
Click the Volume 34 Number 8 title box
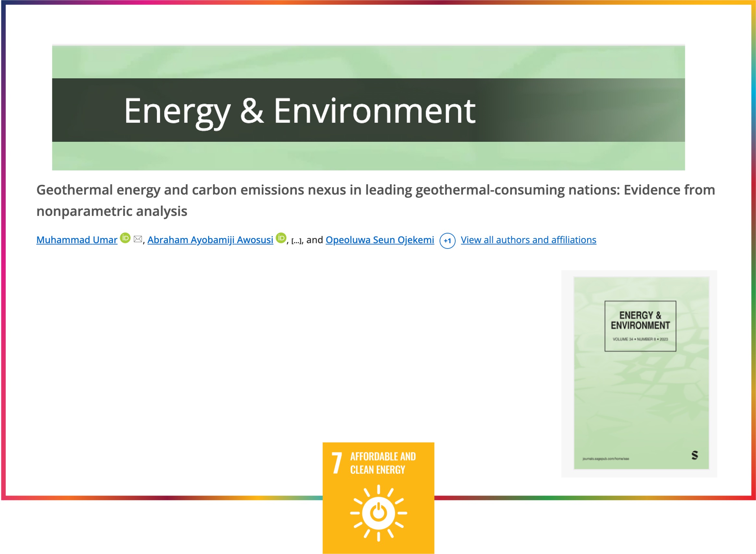(x=640, y=326)
